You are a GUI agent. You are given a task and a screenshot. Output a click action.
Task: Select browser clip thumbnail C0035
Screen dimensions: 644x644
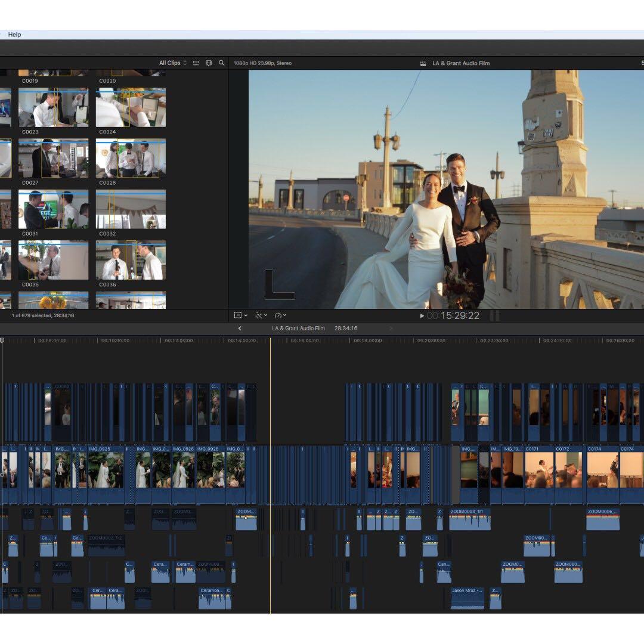pos(54,260)
